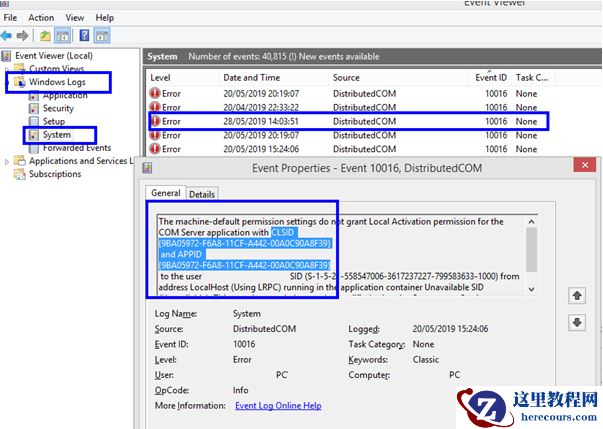Select Custom Views in the tree
The image size is (603, 429).
pos(57,69)
